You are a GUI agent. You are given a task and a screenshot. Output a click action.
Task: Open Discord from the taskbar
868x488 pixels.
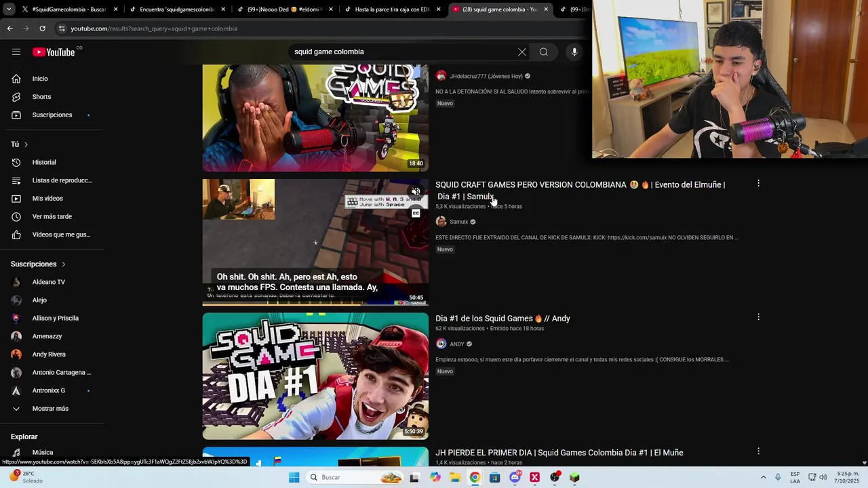[x=515, y=477]
